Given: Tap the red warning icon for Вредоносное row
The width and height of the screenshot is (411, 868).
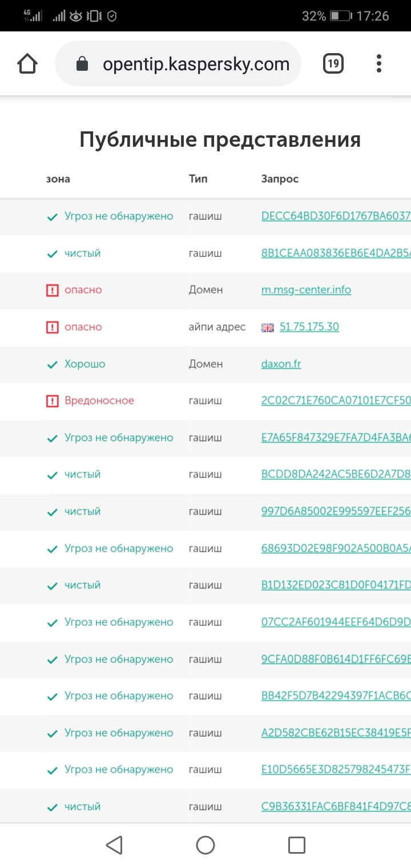Looking at the screenshot, I should pyautogui.click(x=53, y=401).
